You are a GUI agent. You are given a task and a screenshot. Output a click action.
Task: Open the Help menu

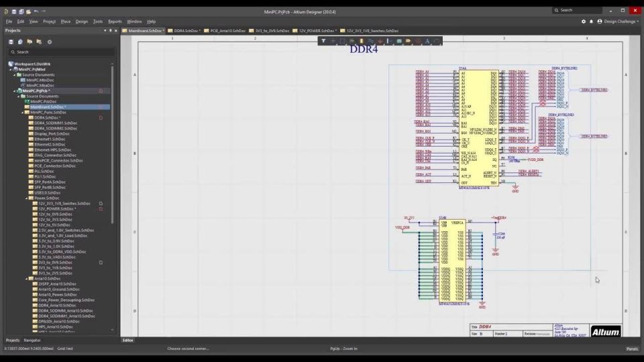[x=151, y=21]
